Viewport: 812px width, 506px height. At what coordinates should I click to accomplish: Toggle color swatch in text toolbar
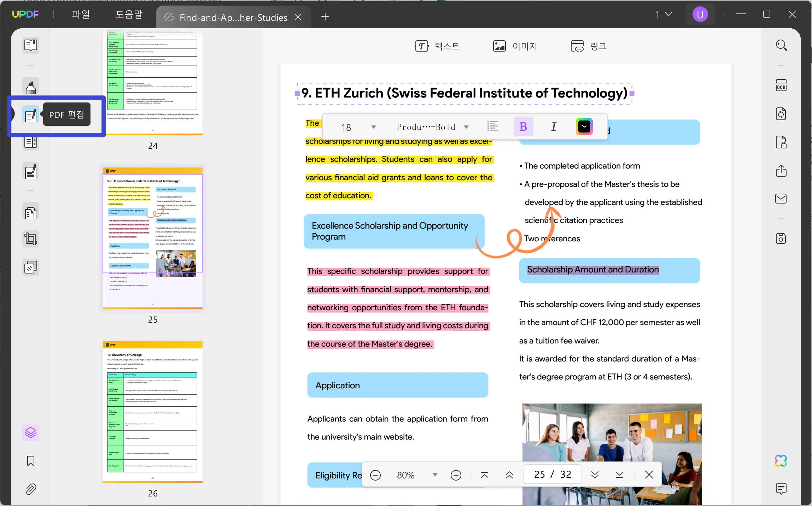[x=585, y=126]
